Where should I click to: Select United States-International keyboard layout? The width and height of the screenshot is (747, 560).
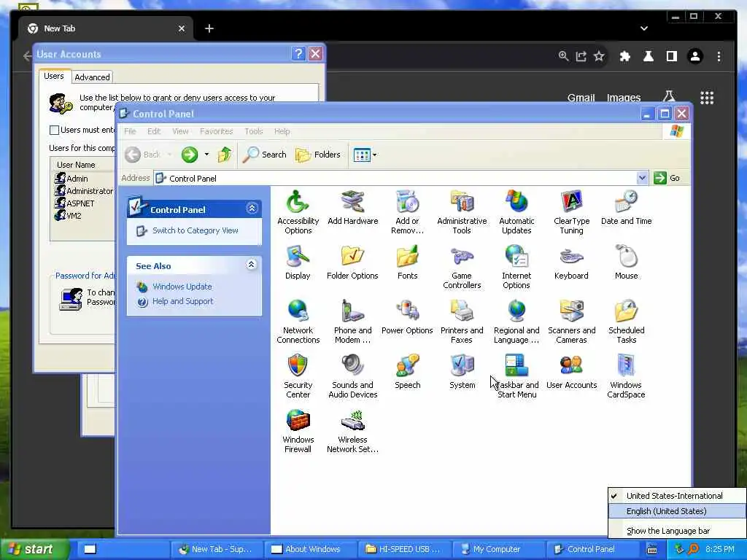(x=677, y=496)
